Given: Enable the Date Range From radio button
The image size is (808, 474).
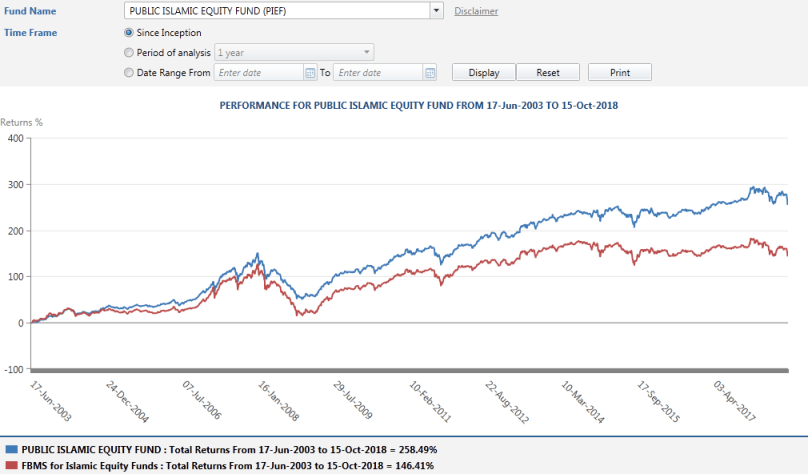Looking at the screenshot, I should coord(128,73).
